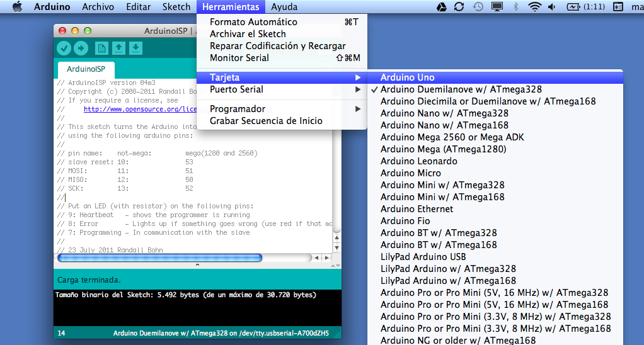Image resolution: width=644 pixels, height=345 pixels.
Task: Choose Arduino Fio board
Action: tap(495, 220)
